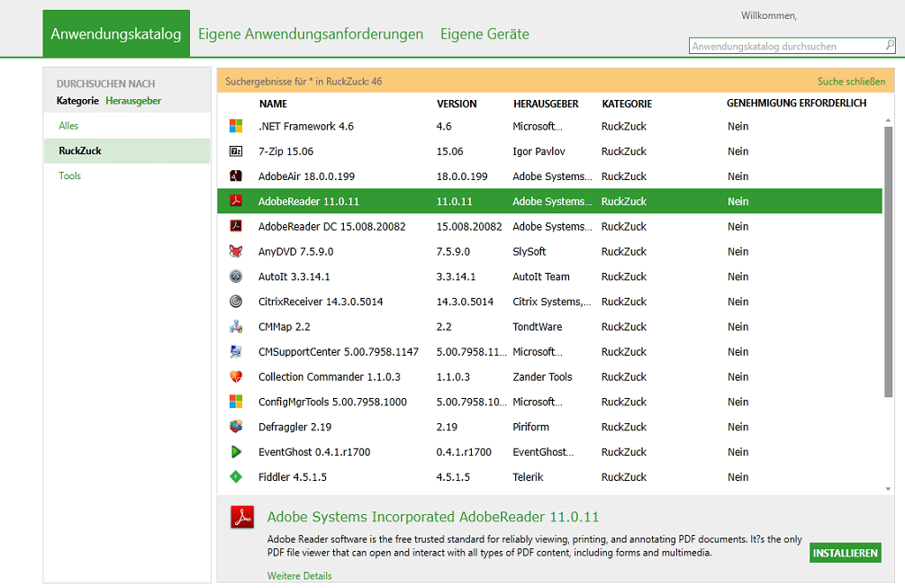The height and width of the screenshot is (588, 905).
Task: Select the Tools category
Action: tap(69, 176)
